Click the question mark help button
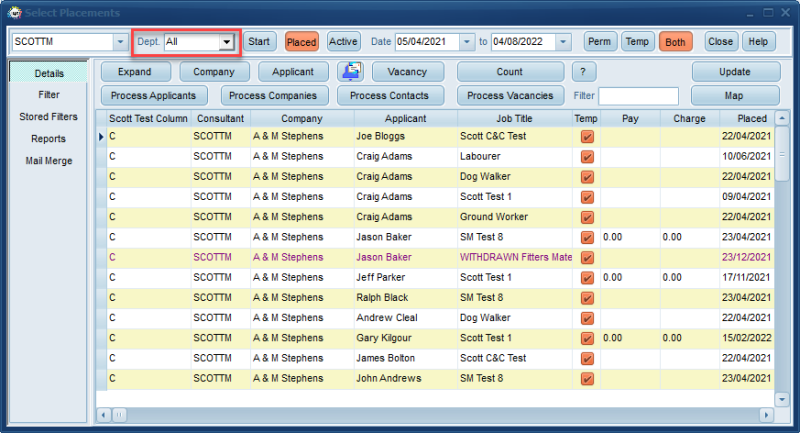Screen dimensions: 800x433 click(x=583, y=72)
